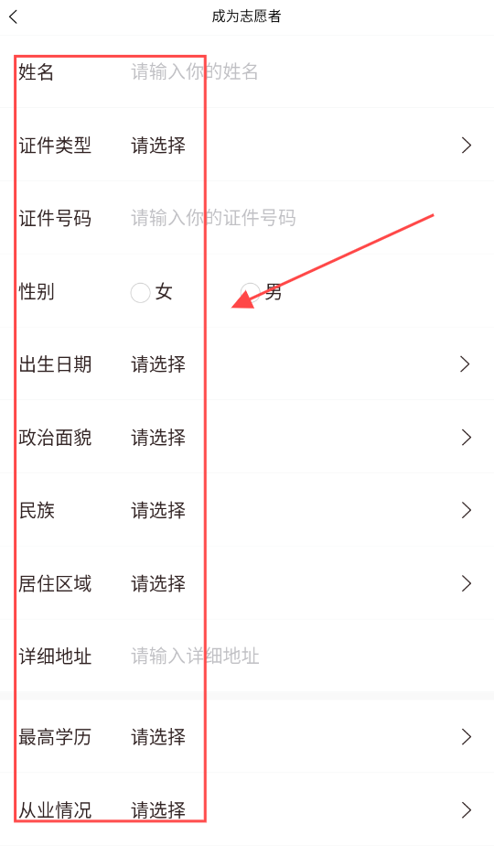Open the 最高学历 请选择 picker

(158, 737)
